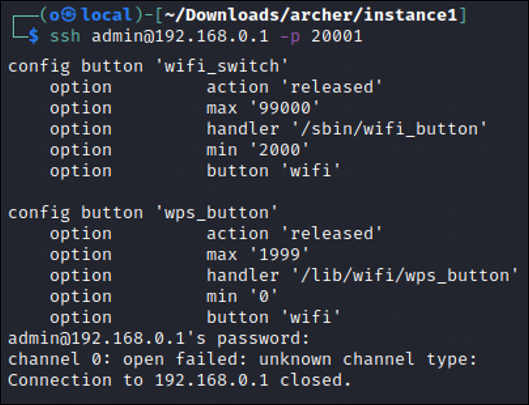Click the Kali logo icon in the prompt
Image resolution: width=529 pixels, height=405 pixels.
click(69, 15)
